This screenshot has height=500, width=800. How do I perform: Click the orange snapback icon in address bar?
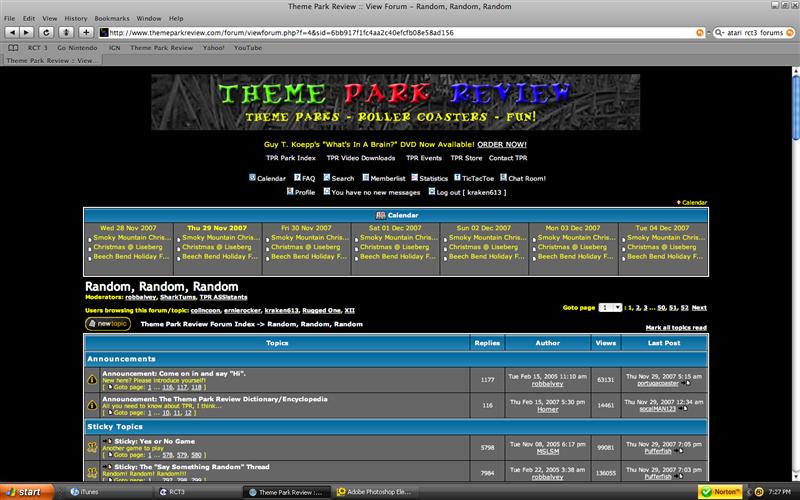700,33
